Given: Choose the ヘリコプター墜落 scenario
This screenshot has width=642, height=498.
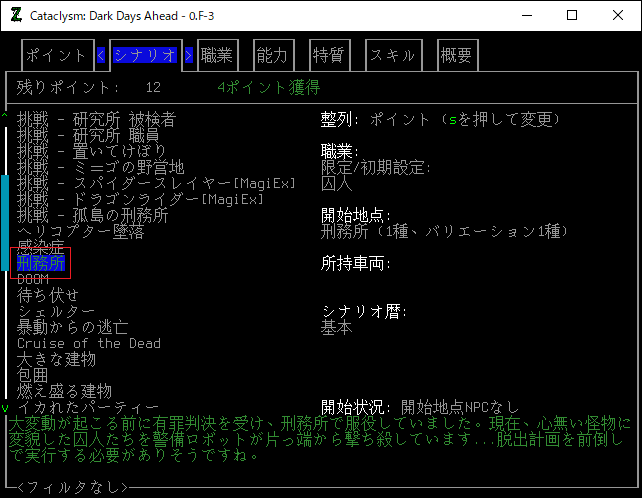Looking at the screenshot, I should point(80,231).
